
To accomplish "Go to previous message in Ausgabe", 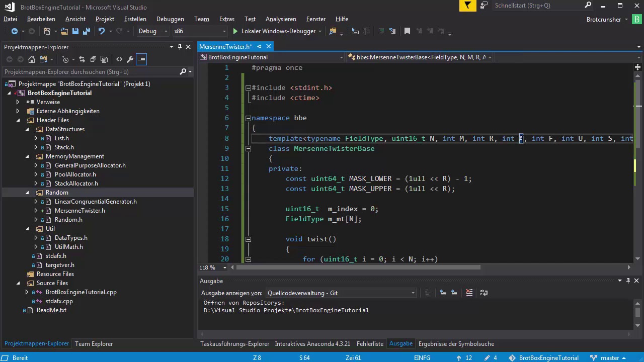I will tap(443, 293).
